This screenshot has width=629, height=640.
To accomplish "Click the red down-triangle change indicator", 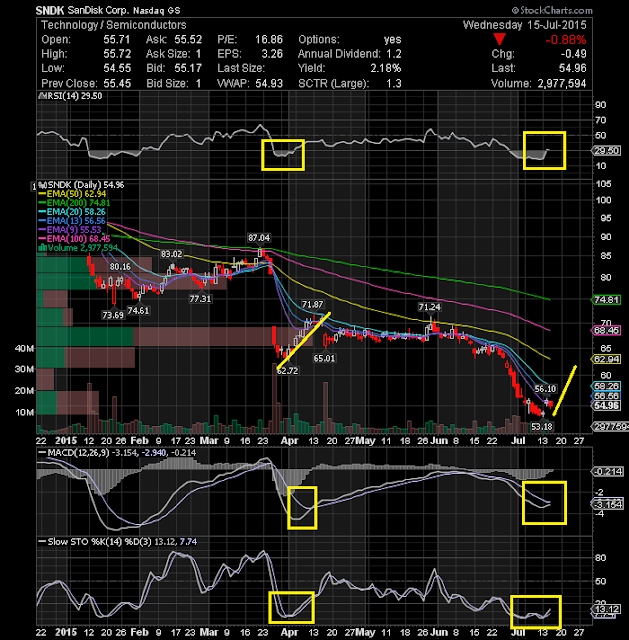I will [500, 40].
